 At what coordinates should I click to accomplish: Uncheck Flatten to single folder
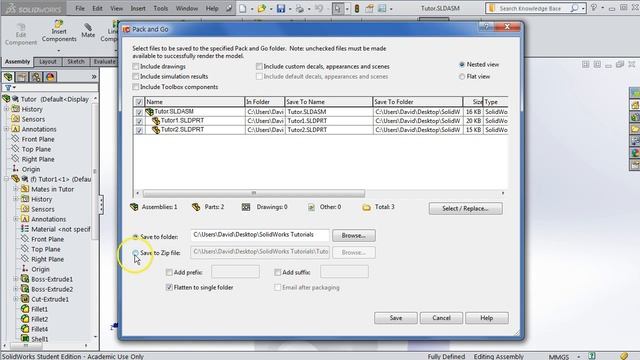[169, 287]
